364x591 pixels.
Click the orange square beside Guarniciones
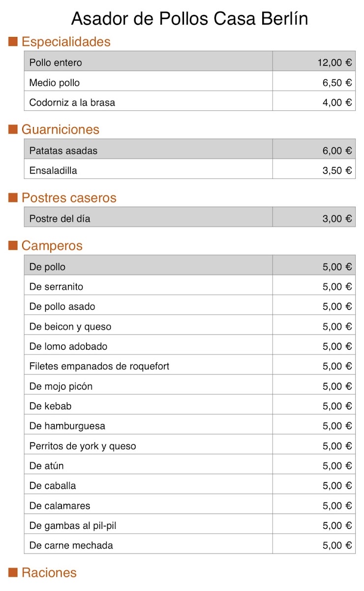point(13,130)
